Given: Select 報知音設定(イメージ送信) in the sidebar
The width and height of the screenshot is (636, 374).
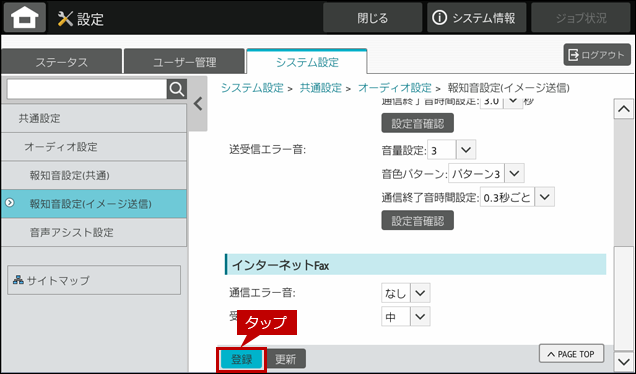Looking at the screenshot, I should click(x=94, y=204).
